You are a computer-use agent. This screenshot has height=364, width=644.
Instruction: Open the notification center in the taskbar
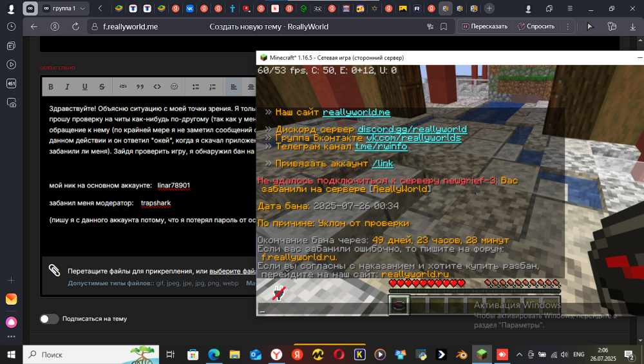[x=629, y=354]
